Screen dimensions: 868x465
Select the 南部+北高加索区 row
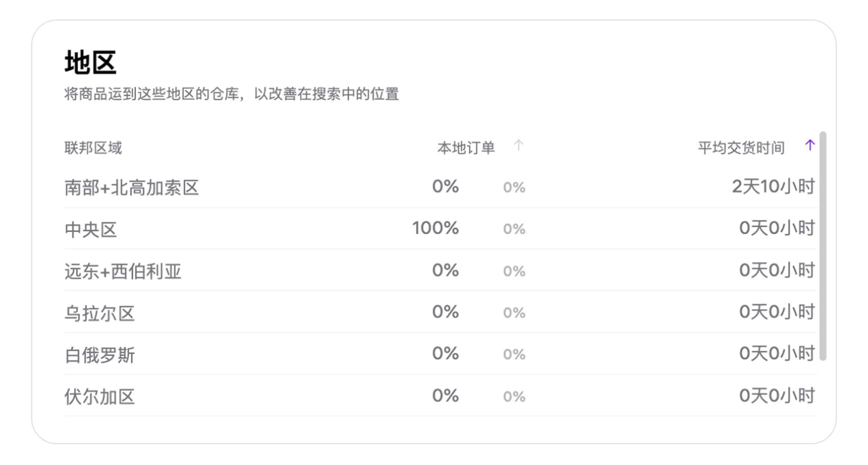pos(440,187)
